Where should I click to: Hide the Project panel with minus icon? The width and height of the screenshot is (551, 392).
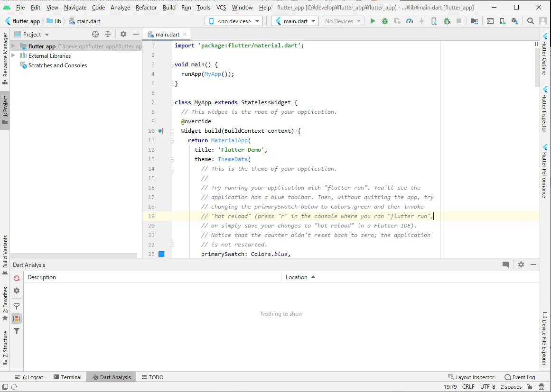[136, 35]
